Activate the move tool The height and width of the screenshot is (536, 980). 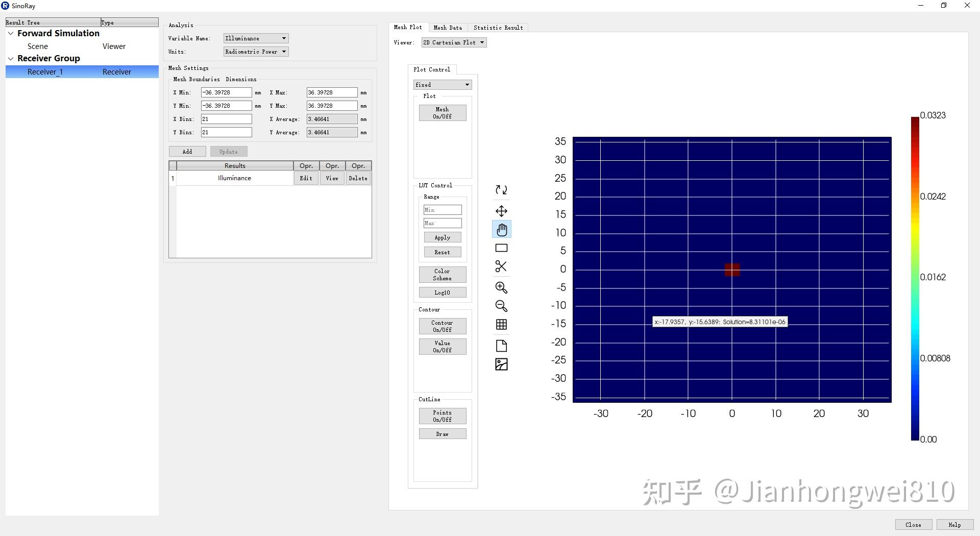point(502,210)
